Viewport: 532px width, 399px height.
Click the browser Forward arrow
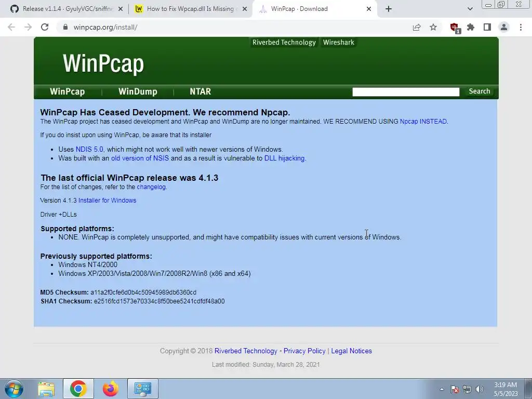(x=28, y=27)
